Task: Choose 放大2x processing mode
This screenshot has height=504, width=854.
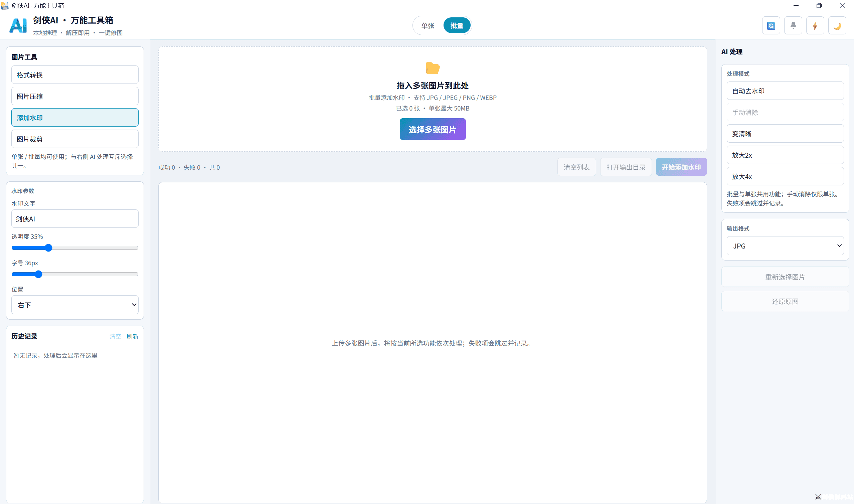Action: [785, 155]
